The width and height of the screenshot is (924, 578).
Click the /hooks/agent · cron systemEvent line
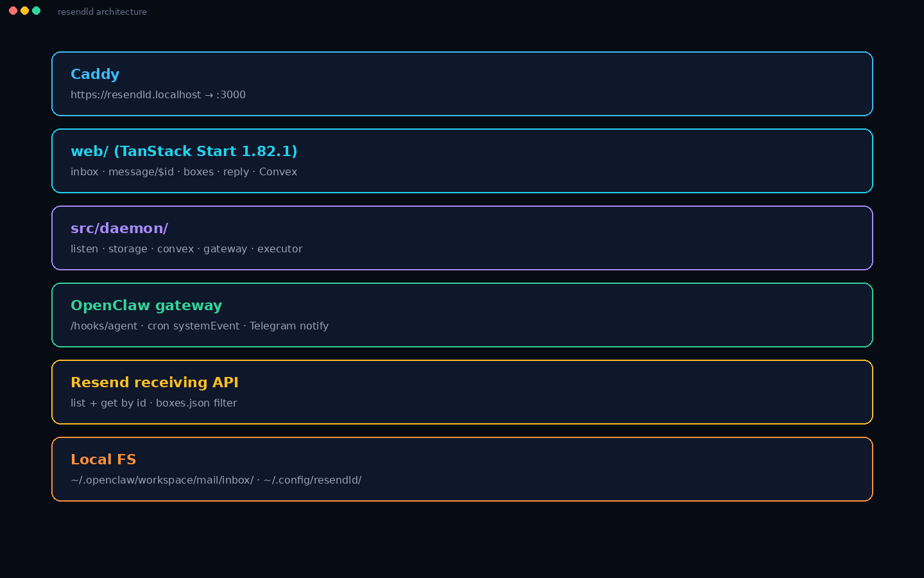[200, 326]
